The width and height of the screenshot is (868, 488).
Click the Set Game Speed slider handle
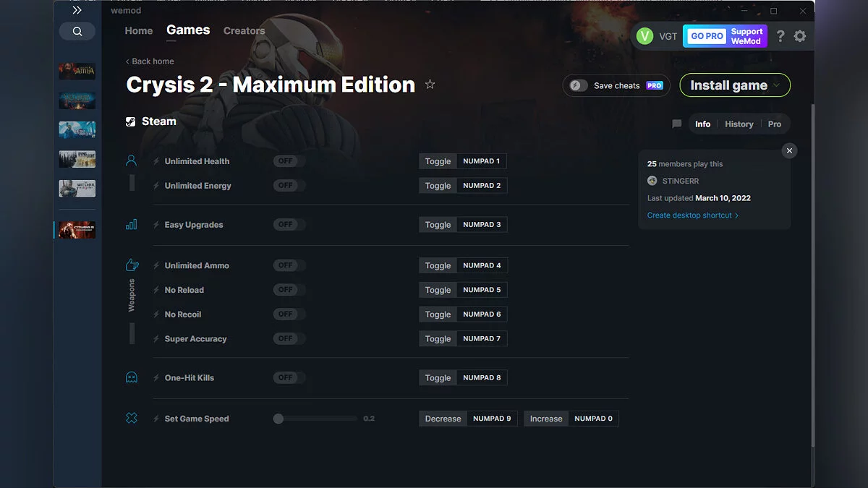278,419
